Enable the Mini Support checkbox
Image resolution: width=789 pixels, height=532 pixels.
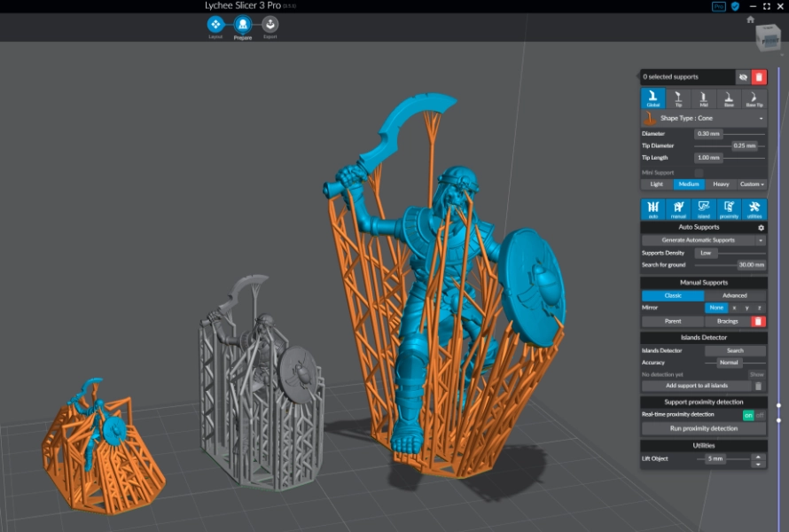699,172
